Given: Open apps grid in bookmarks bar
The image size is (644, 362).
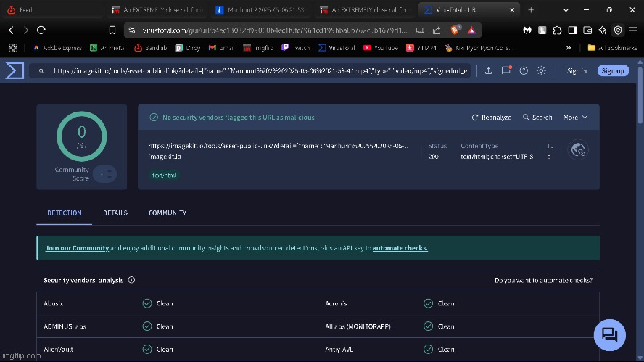Looking at the screenshot, I should point(13,48).
